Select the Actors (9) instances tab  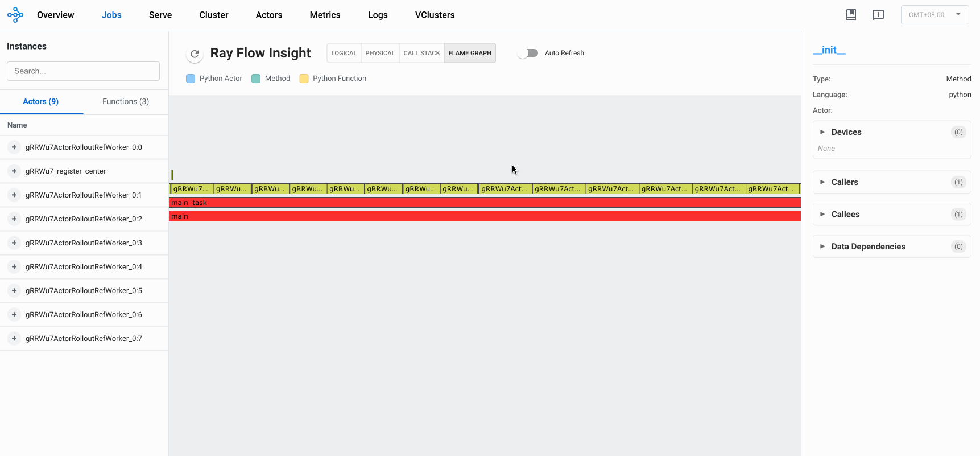(41, 101)
